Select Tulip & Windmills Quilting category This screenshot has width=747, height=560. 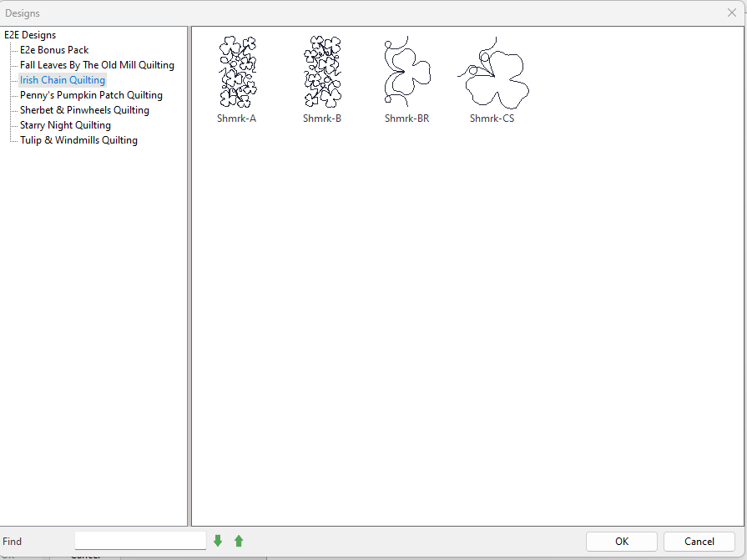(x=78, y=140)
